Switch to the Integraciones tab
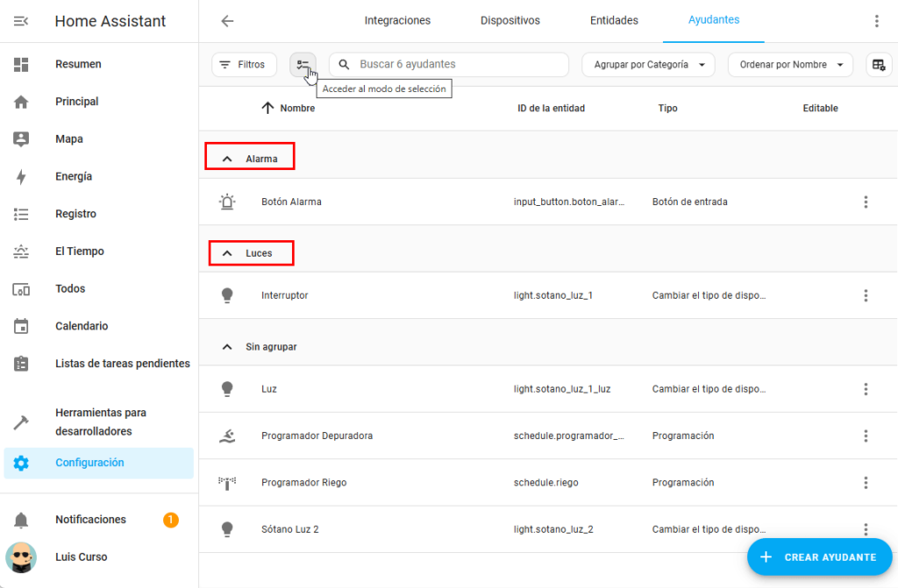Screen dimensions: 898x588 [x=397, y=21]
